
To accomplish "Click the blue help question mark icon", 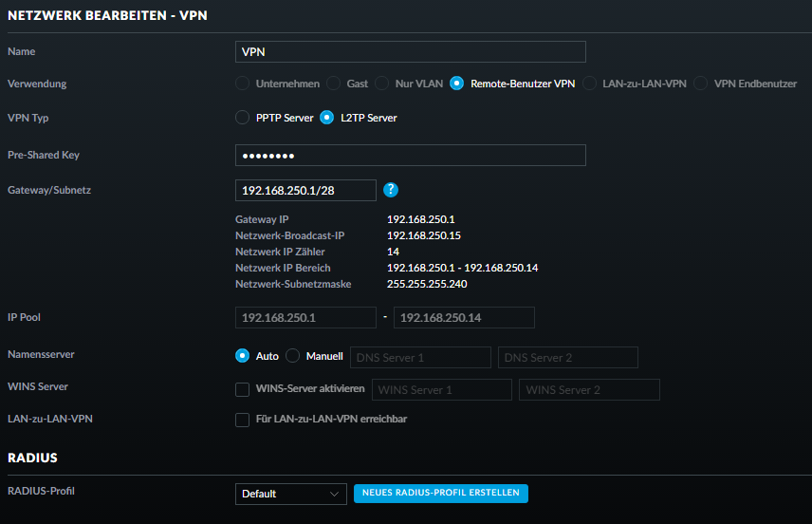I will point(391,190).
